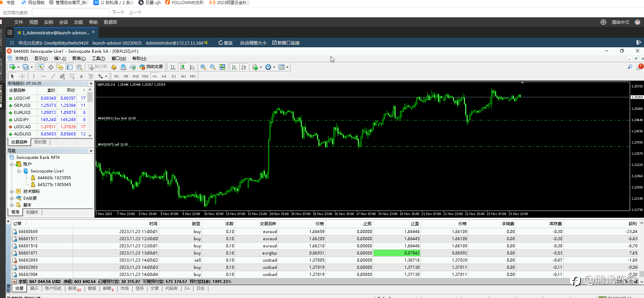This screenshot has height=298, width=644.
Task: Open the MetaEditor yellow book icon
Action: pos(114,67)
